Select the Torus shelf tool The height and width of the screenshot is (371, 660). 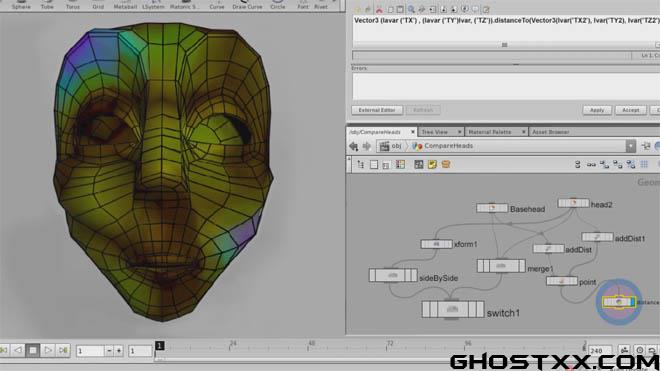coord(72,5)
